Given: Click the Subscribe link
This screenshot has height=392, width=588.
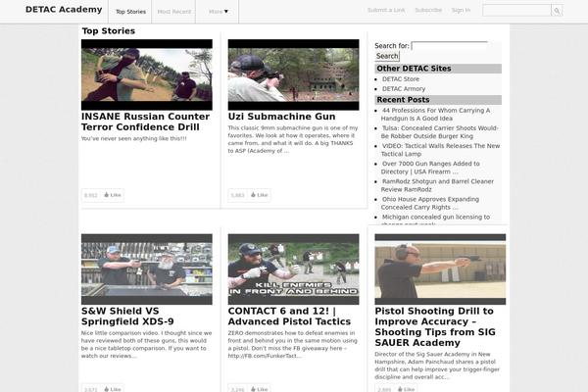Looking at the screenshot, I should pos(428,10).
